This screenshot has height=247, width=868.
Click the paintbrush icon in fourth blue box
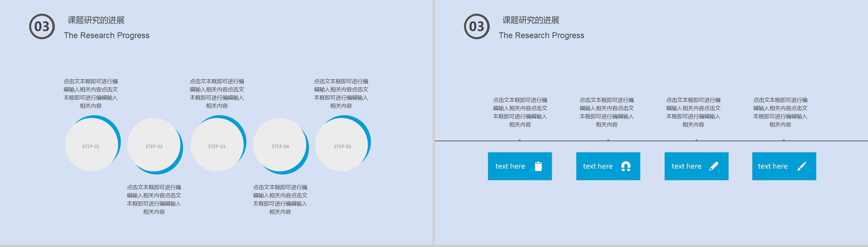coord(801,166)
